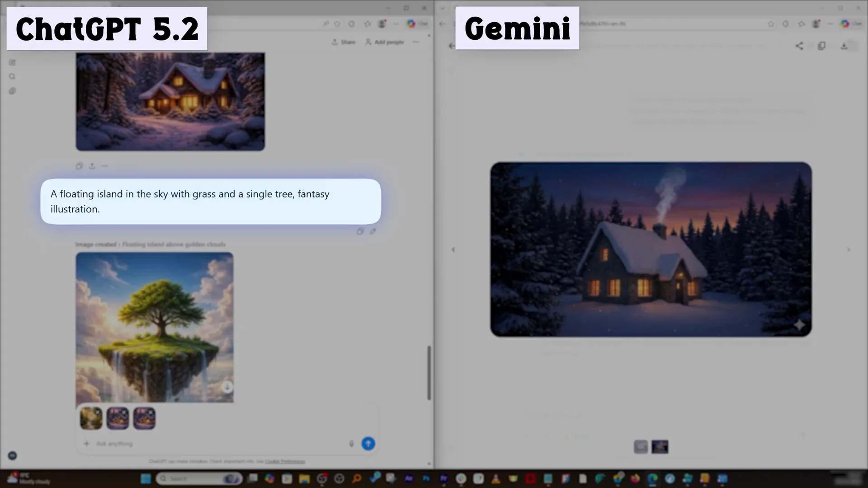The image size is (868, 488).
Task: Open the overflow menu beside Add people
Action: (x=416, y=42)
